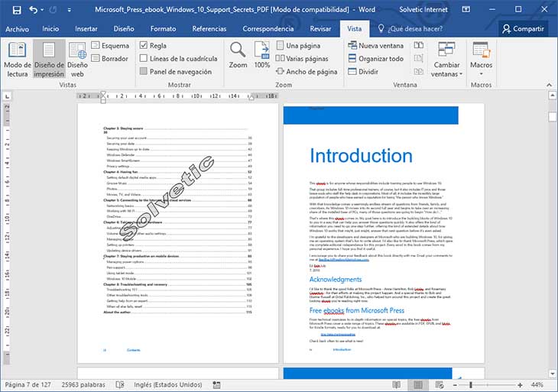Click the horizontal ruler
Screen dimensions: 558x392
tap(177, 96)
